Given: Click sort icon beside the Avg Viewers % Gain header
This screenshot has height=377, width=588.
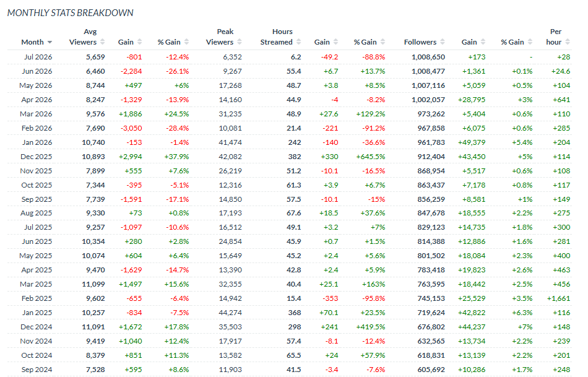Looking at the screenshot, I should [186, 42].
